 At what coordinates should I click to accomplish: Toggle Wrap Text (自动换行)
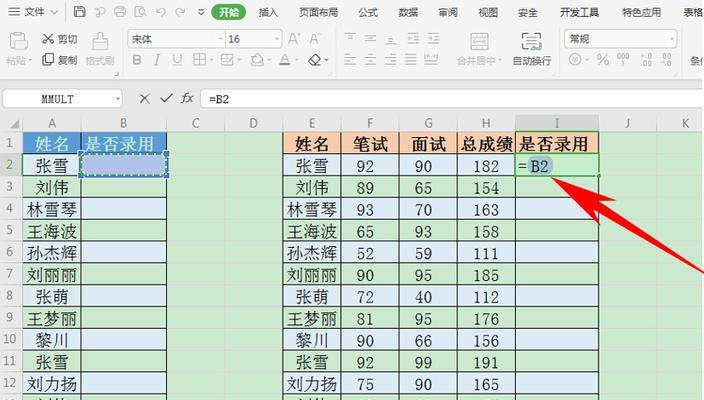coord(532,49)
